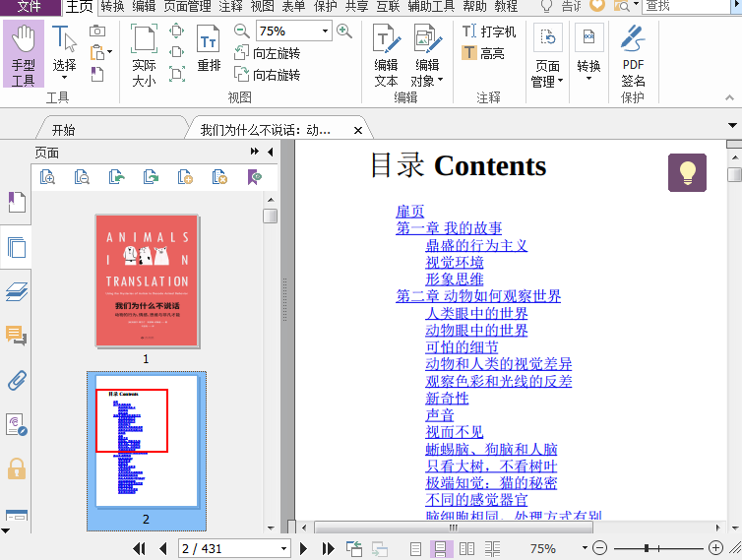The width and height of the screenshot is (742, 560).
Task: Open the Convert (转换) OCR dropdown
Action: (588, 52)
